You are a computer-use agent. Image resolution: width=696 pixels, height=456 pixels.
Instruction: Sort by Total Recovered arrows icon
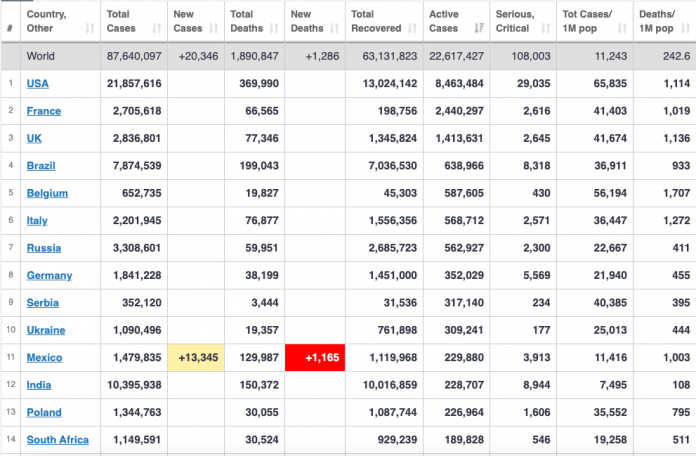(x=413, y=28)
